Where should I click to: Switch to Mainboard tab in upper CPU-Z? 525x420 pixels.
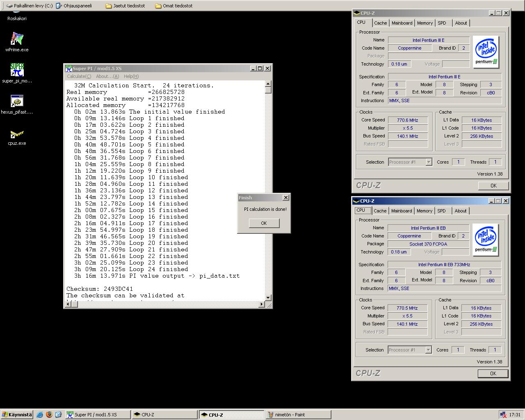coord(402,23)
